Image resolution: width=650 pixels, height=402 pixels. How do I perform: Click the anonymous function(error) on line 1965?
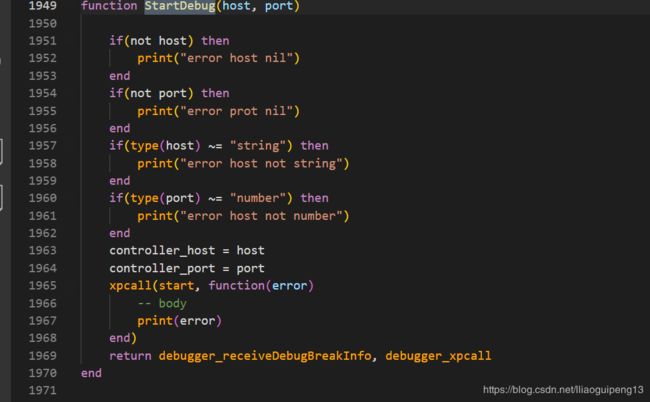[x=261, y=286]
